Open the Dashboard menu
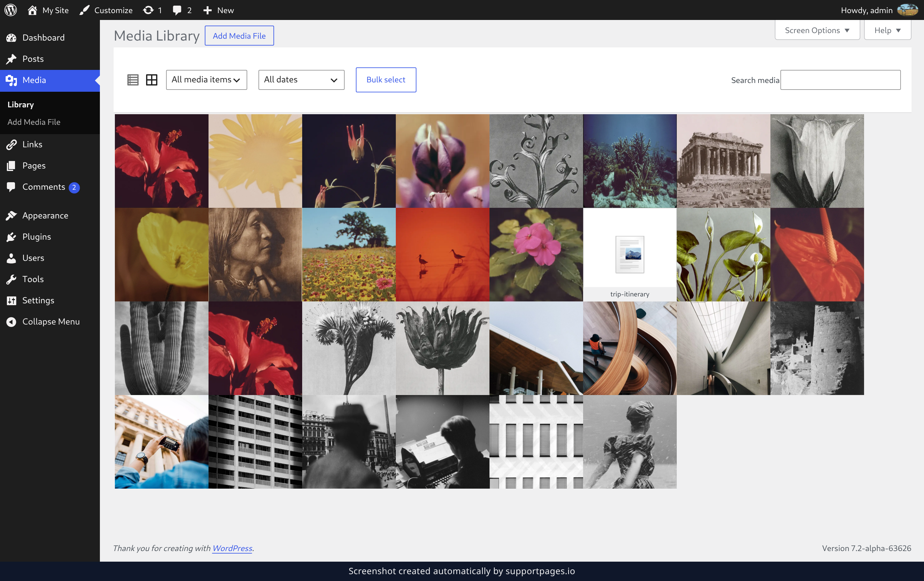924x581 pixels. click(x=50, y=37)
